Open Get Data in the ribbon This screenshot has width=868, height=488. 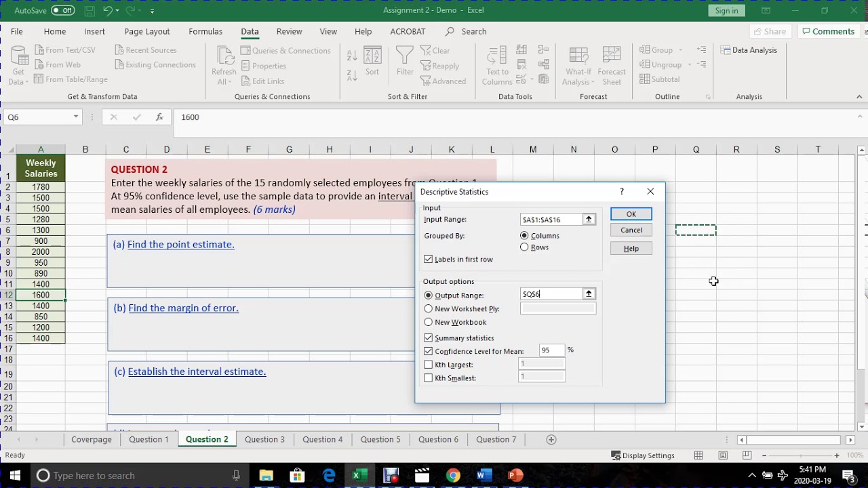(18, 66)
